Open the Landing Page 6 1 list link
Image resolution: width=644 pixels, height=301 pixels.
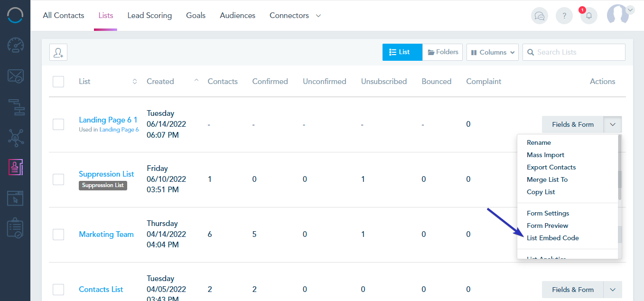108,120
